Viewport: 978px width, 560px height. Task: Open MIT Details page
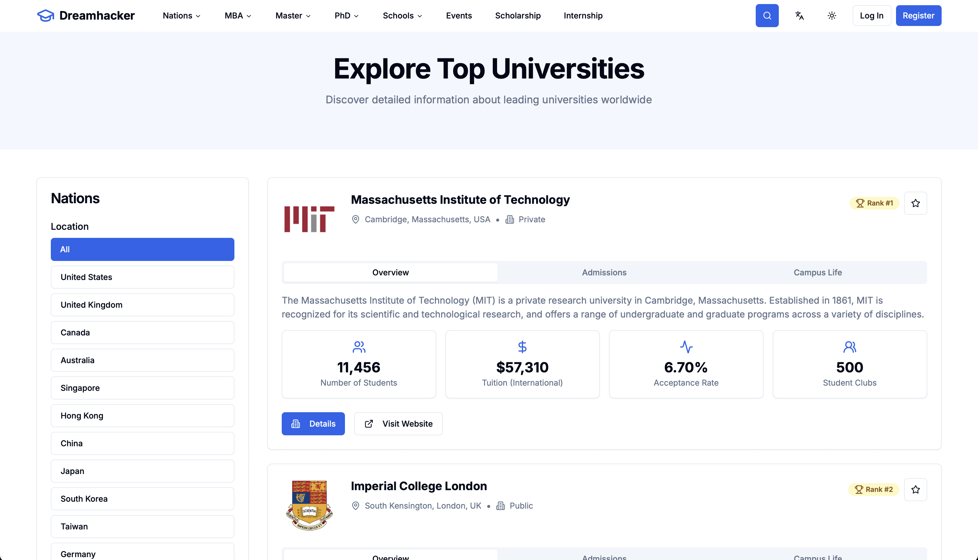[313, 424]
